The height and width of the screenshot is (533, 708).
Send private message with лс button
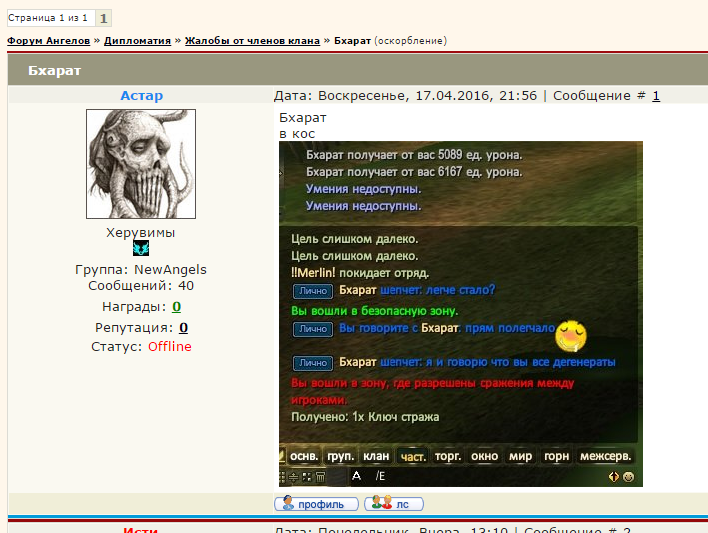tap(393, 504)
